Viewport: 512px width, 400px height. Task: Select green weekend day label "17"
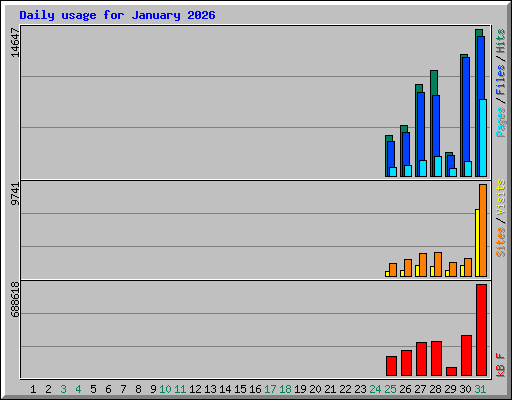point(270,389)
